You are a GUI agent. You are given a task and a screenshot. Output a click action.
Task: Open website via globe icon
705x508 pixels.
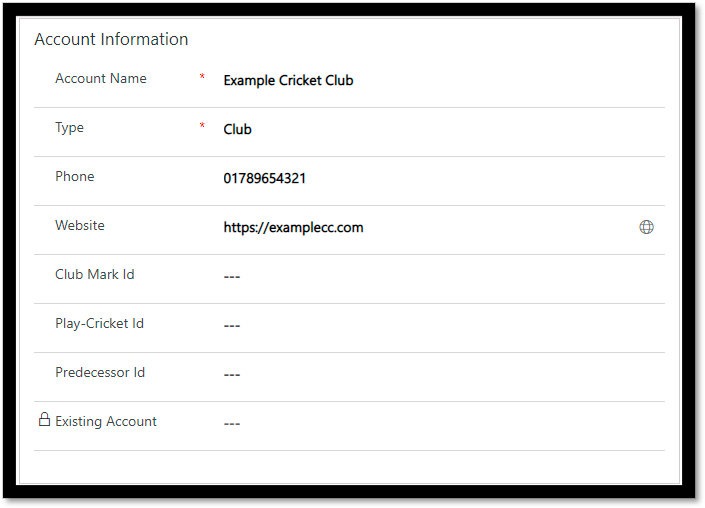click(646, 227)
